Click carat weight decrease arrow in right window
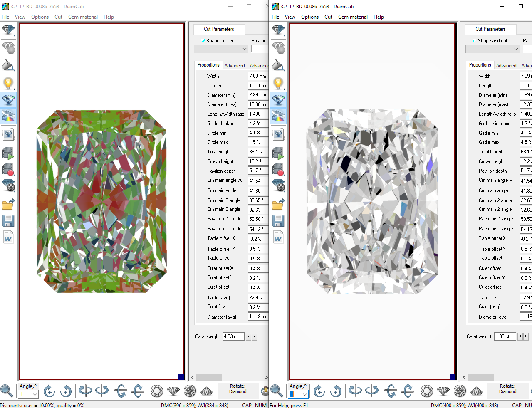 click(520, 336)
